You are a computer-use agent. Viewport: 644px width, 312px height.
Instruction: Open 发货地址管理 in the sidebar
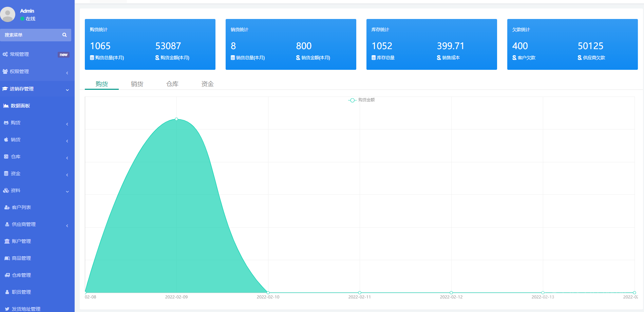26,309
